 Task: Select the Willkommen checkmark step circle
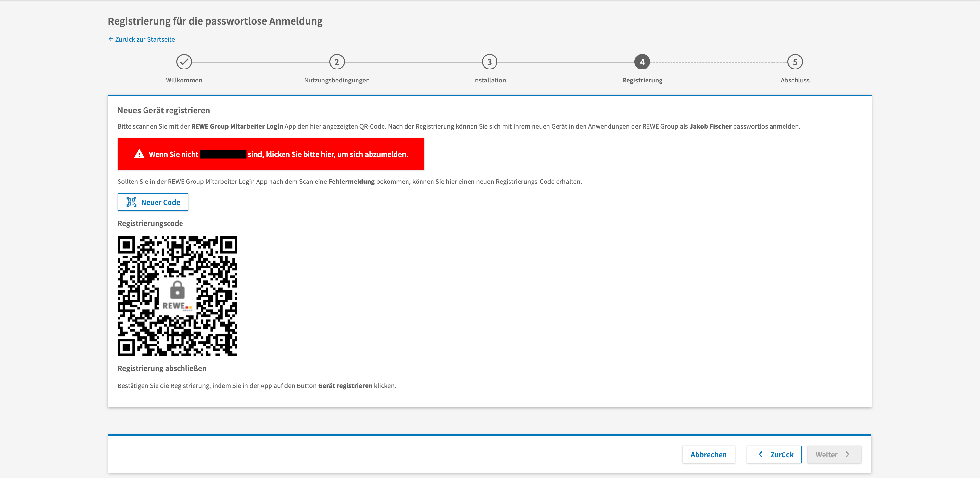pyautogui.click(x=184, y=62)
